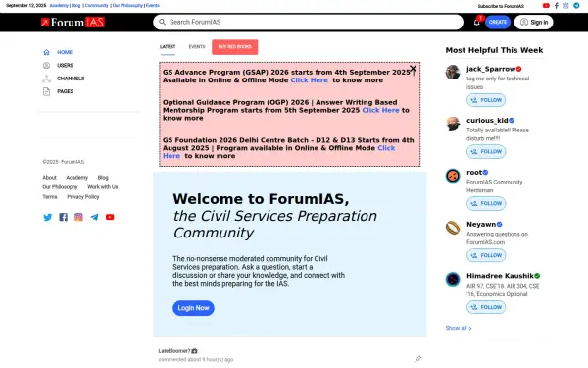The height and width of the screenshot is (368, 588).
Task: Open Blog link in top bar
Action: (76, 5)
